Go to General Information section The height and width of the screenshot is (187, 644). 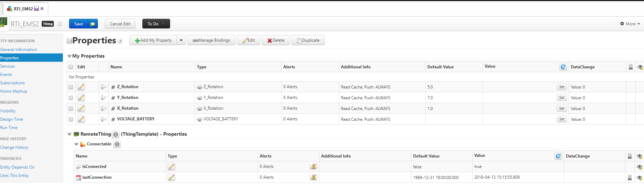pos(19,50)
